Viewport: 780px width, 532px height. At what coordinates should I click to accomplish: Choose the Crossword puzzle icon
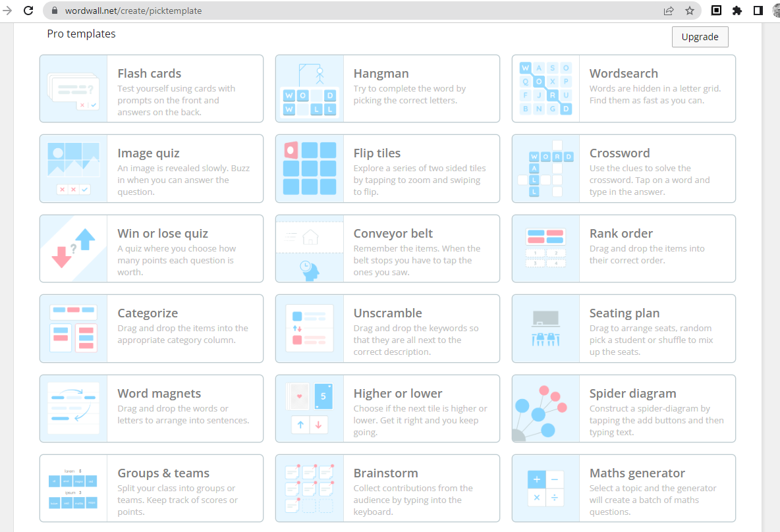point(545,169)
